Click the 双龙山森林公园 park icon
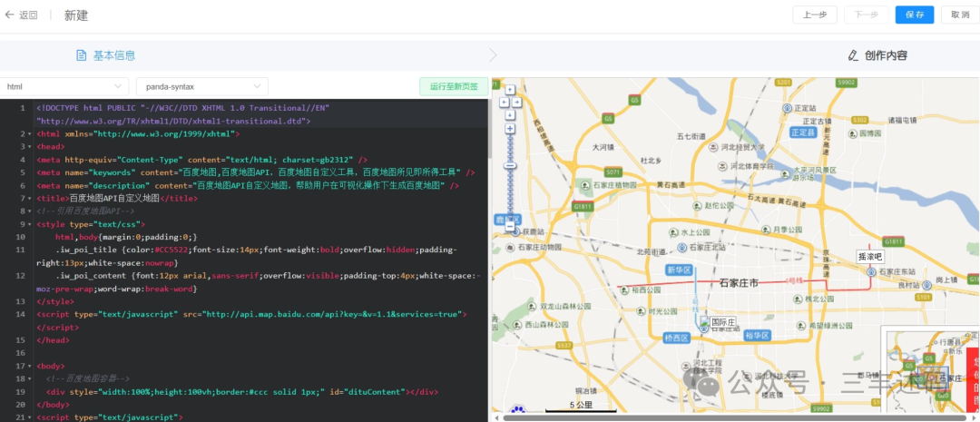Image resolution: width=980 pixels, height=422 pixels. point(532,307)
